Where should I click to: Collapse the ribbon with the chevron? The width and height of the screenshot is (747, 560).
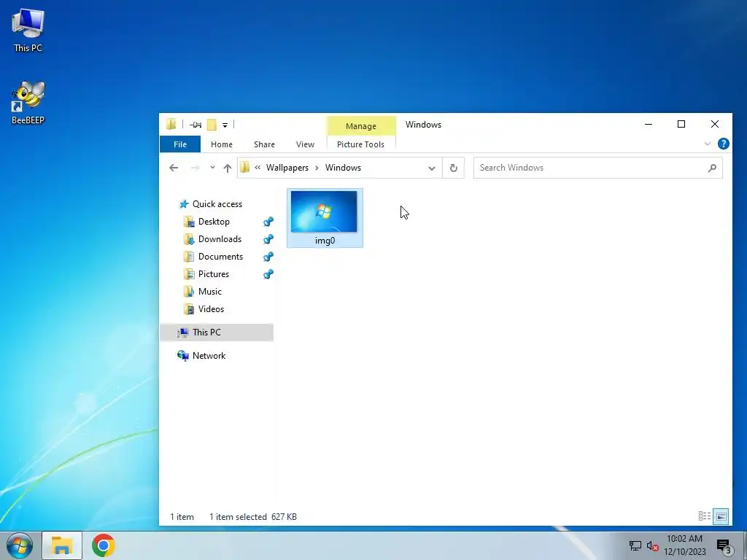tap(707, 144)
